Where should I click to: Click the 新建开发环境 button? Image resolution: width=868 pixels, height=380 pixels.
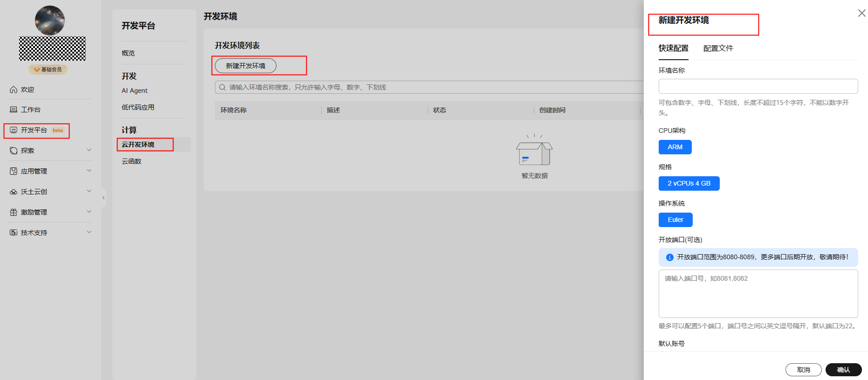coord(246,66)
